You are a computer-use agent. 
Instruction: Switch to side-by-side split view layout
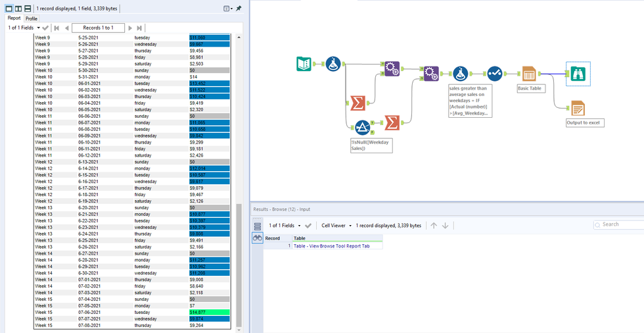pyautogui.click(x=18, y=8)
